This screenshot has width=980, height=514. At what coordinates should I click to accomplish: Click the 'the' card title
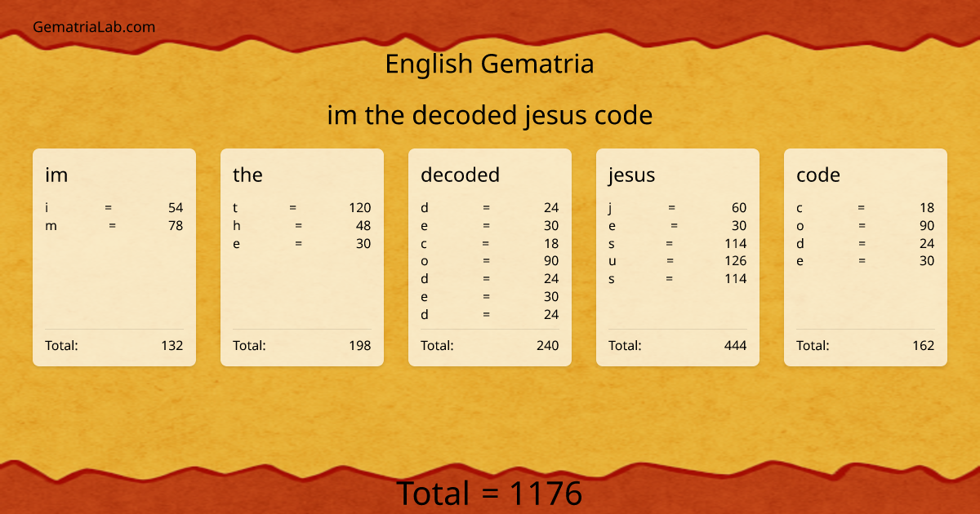(247, 175)
